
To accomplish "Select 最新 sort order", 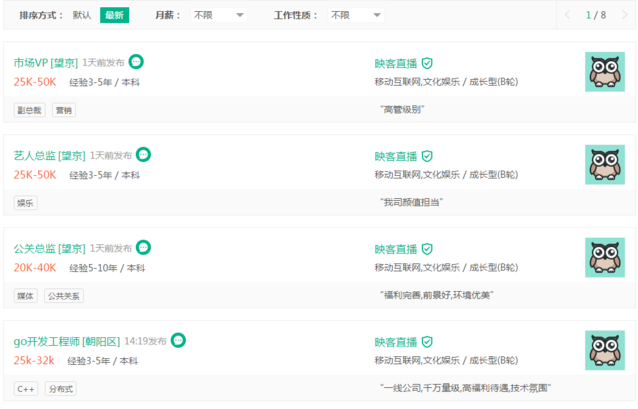I will (115, 15).
